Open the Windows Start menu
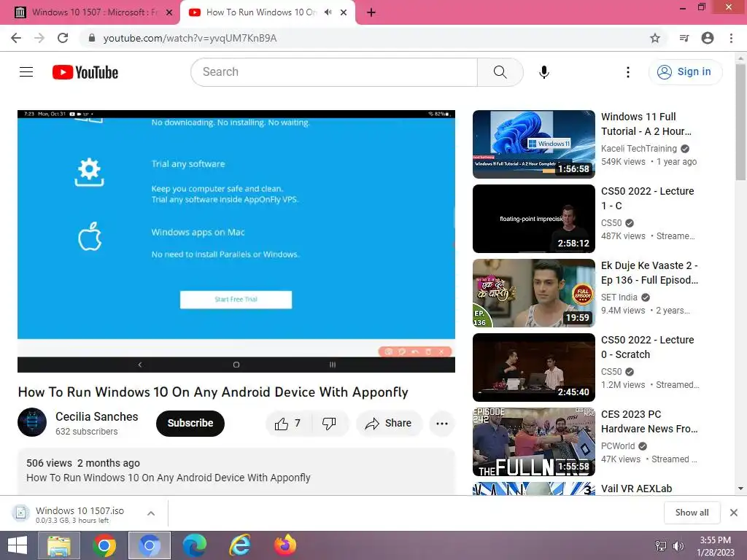 click(x=18, y=545)
